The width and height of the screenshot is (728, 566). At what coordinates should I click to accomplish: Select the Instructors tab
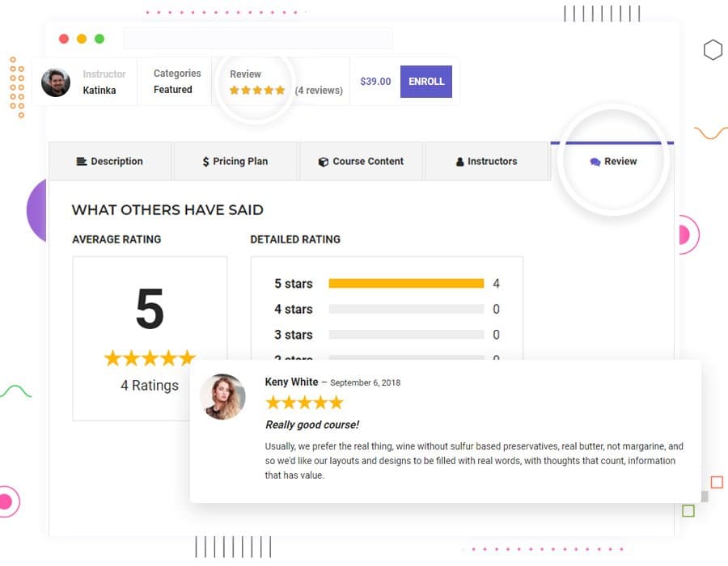click(487, 162)
